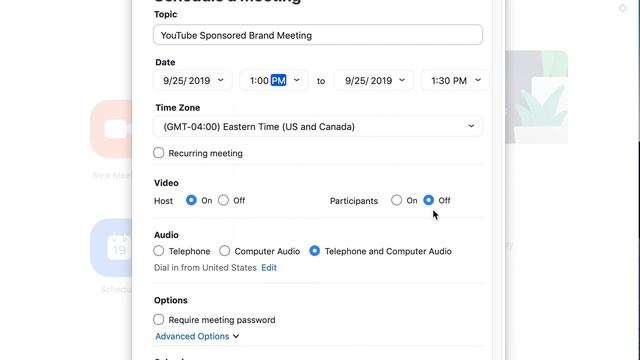640x360 pixels.
Task: Click the orange New Meeting camera icon
Action: coord(111,129)
